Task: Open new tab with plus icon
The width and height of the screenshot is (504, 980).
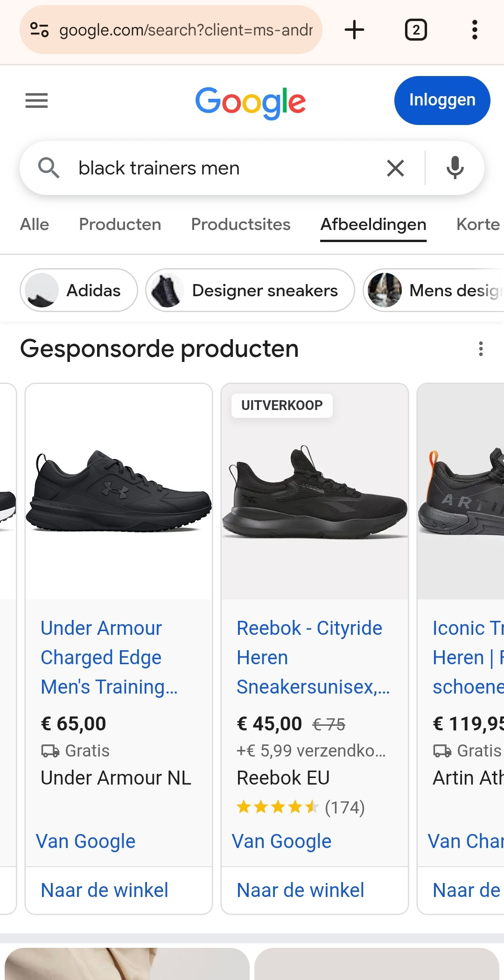Action: tap(354, 30)
